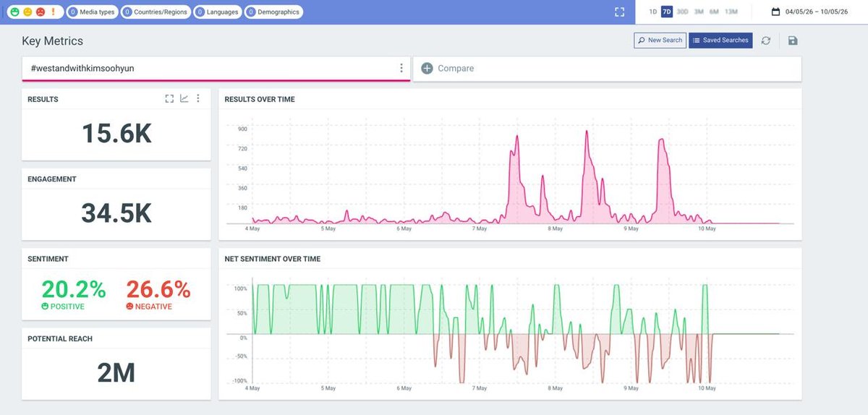Open the calendar date picker icon
Screen dimensions: 868x415
tap(775, 12)
